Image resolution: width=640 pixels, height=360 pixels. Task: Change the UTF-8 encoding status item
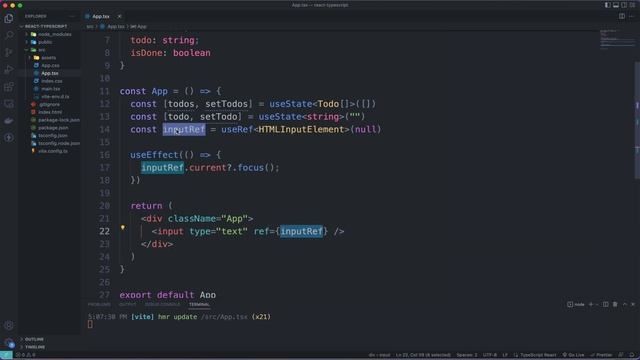(x=490, y=355)
